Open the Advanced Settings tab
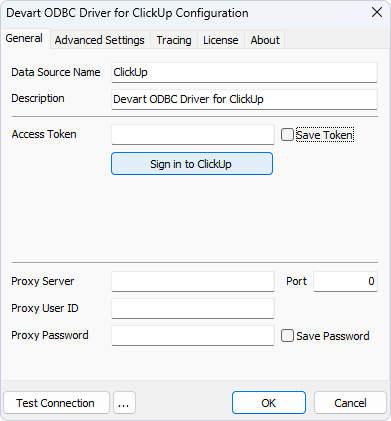Image resolution: width=391 pixels, height=421 pixels. click(x=100, y=40)
